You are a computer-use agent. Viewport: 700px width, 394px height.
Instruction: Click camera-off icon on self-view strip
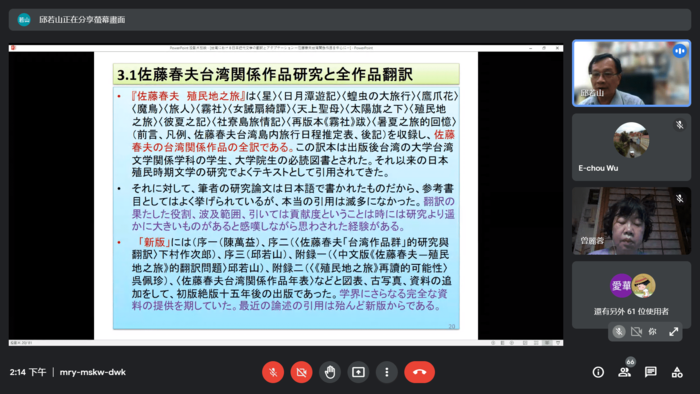(x=636, y=332)
